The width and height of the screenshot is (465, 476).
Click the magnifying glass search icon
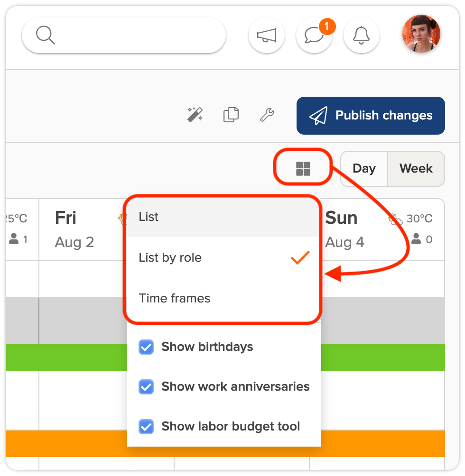[x=46, y=36]
